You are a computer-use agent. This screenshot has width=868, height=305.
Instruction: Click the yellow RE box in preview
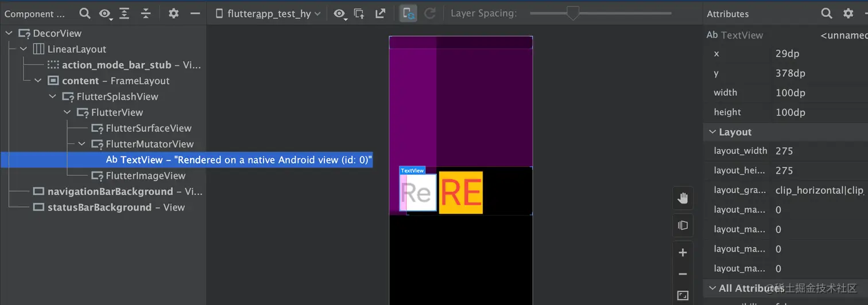click(460, 193)
